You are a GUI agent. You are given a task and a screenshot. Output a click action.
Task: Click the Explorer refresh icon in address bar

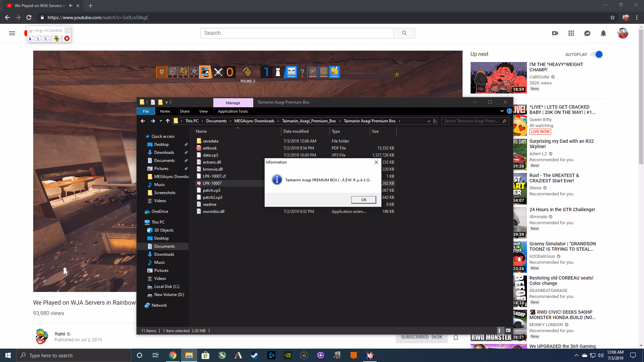435,121
